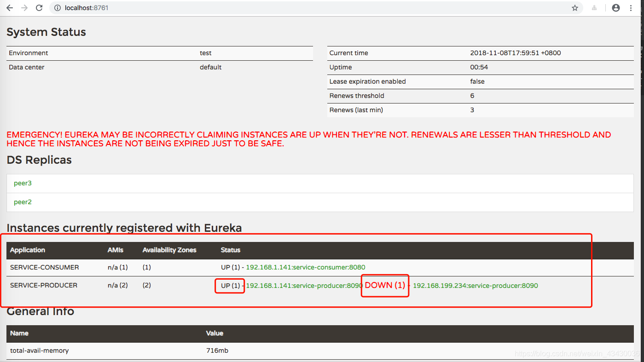Image resolution: width=644 pixels, height=362 pixels.
Task: Go back with the browser back arrow
Action: click(x=10, y=8)
